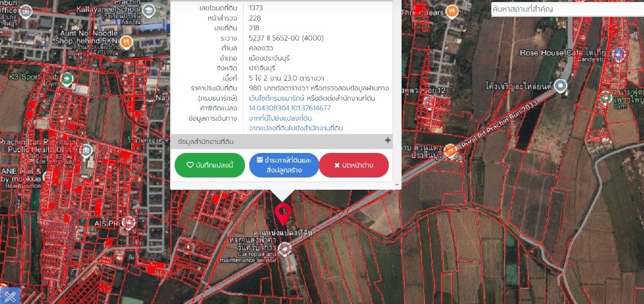Focus the ค้นหาสถานที่สำคัญ search field
Viewport: 644px width, 304px height.
pos(567,9)
